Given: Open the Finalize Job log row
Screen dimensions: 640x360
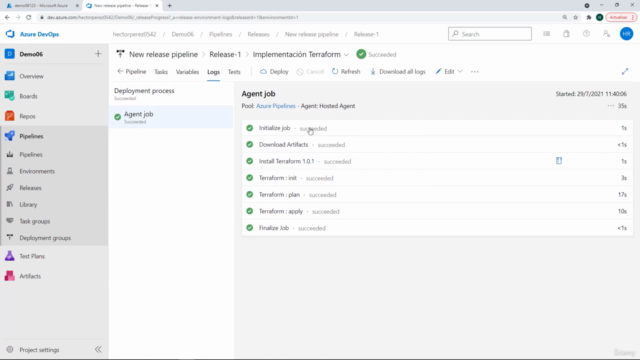Looking at the screenshot, I should pyautogui.click(x=437, y=228).
